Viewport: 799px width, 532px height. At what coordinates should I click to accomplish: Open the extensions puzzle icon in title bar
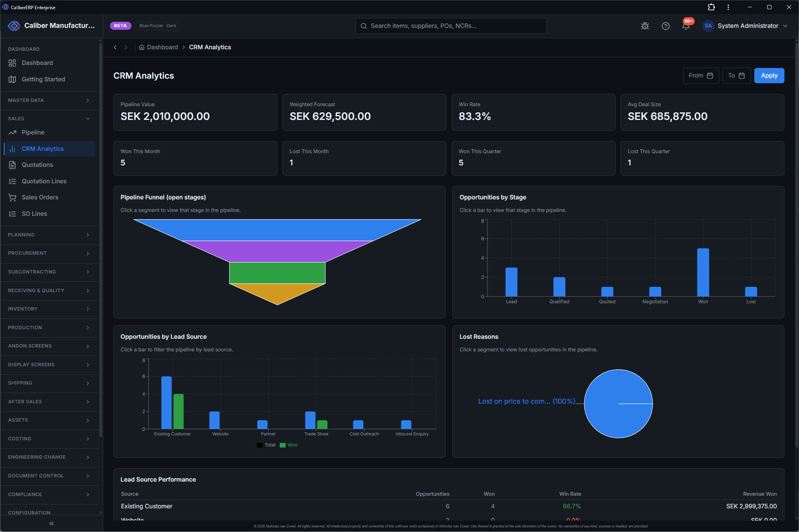tap(711, 7)
